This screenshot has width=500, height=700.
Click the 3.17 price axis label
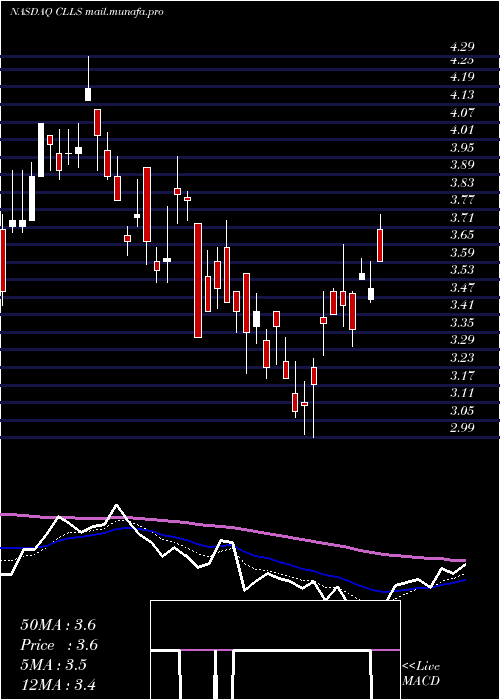click(x=462, y=375)
